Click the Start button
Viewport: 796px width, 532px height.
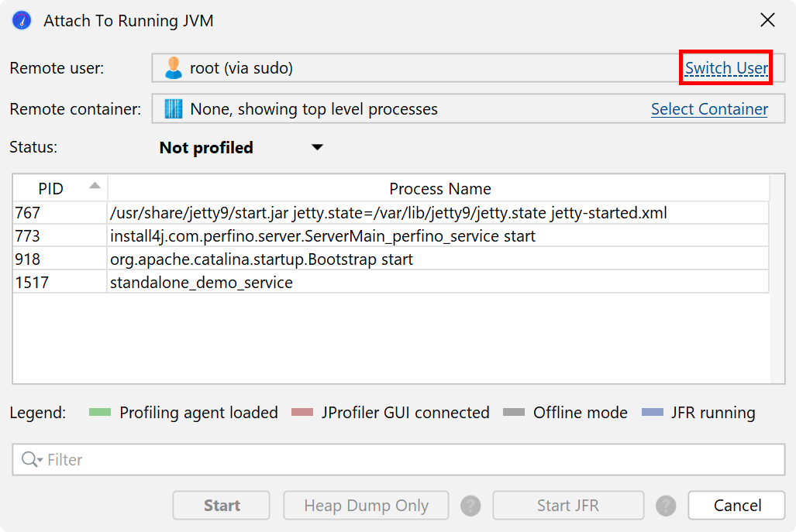[222, 506]
